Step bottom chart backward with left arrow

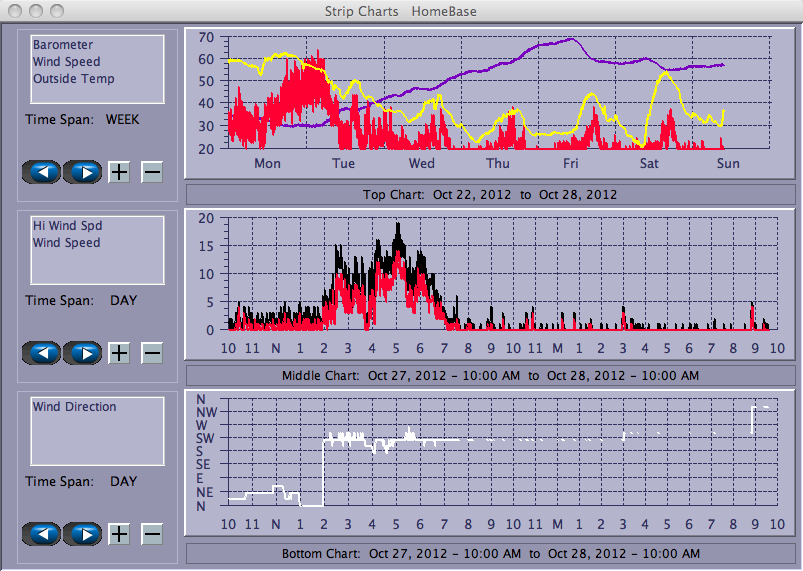click(x=41, y=533)
